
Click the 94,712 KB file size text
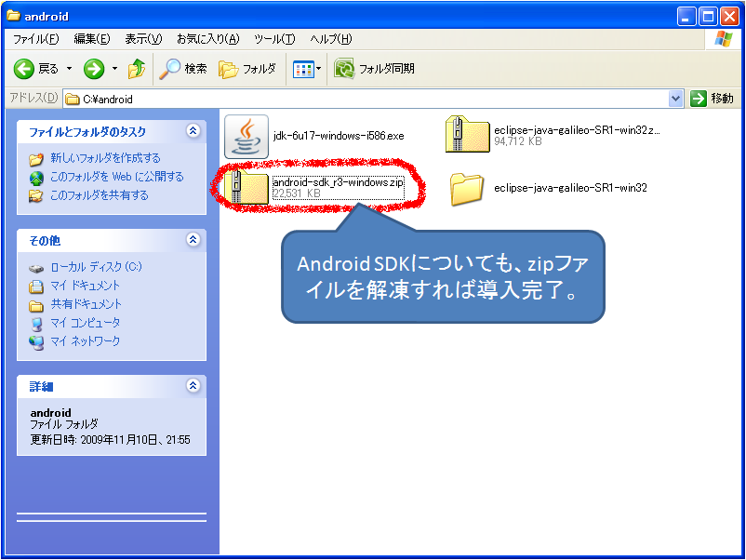tap(517, 141)
